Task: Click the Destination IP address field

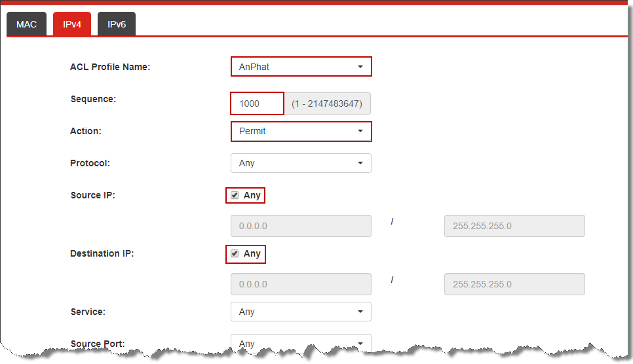Action: [301, 284]
